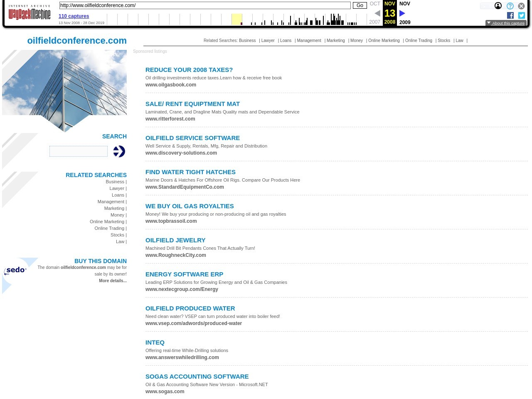Close the Wayback toolbar

pos(521,6)
